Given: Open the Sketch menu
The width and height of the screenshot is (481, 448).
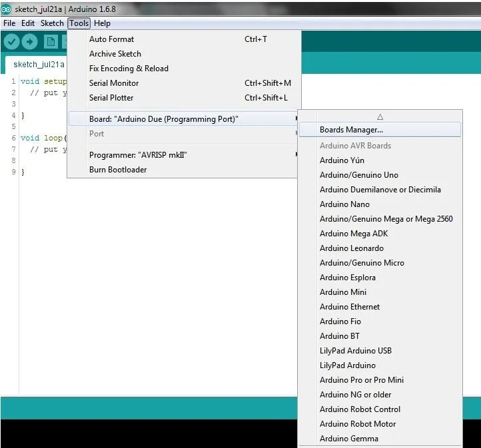Looking at the screenshot, I should (x=52, y=23).
